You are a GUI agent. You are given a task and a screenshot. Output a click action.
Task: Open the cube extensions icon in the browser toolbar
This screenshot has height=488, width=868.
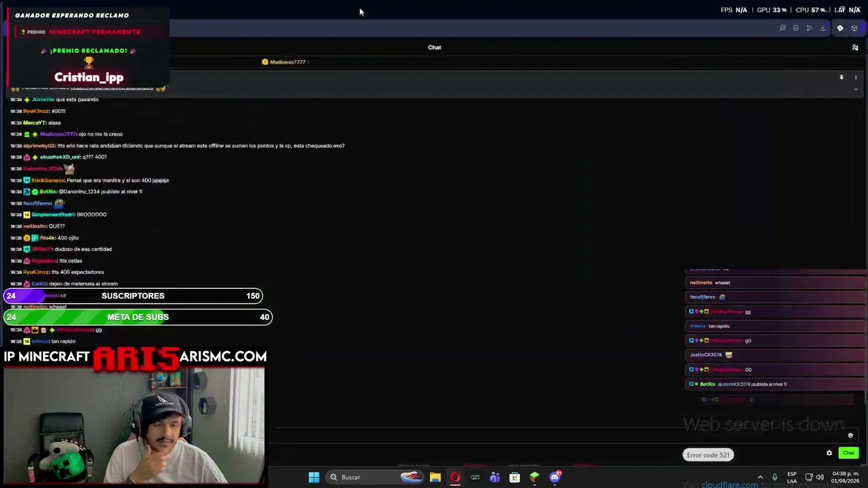tap(854, 28)
